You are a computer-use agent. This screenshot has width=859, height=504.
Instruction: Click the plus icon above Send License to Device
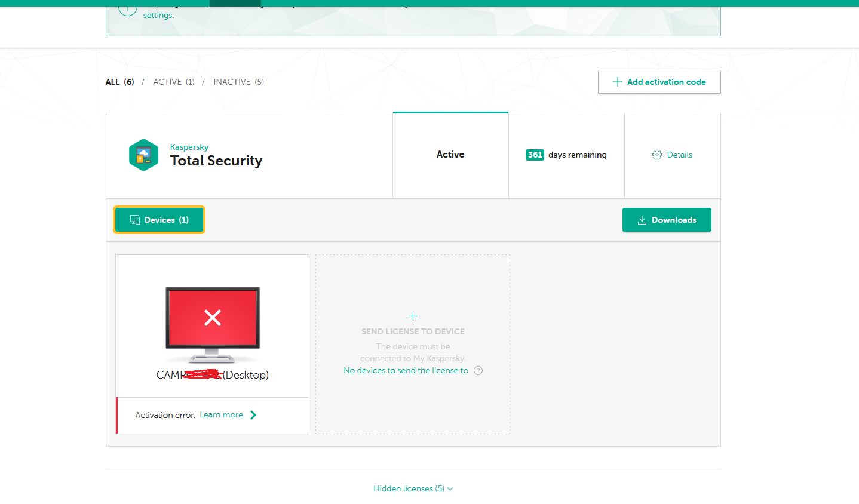pos(413,316)
